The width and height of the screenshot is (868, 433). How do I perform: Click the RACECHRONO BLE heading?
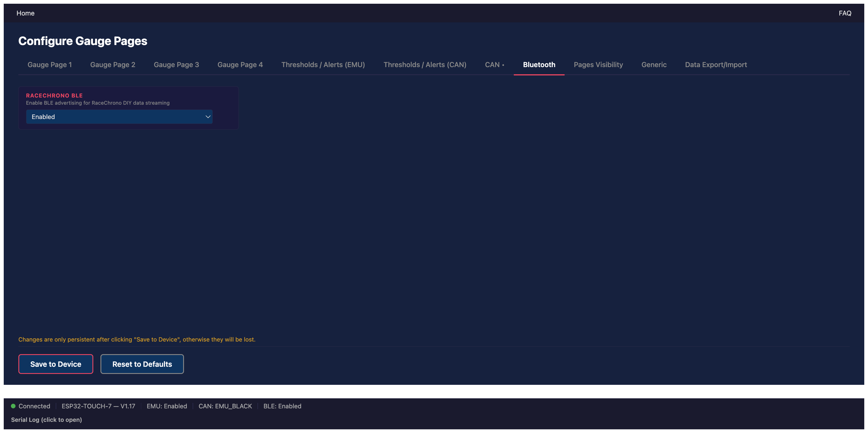(54, 95)
